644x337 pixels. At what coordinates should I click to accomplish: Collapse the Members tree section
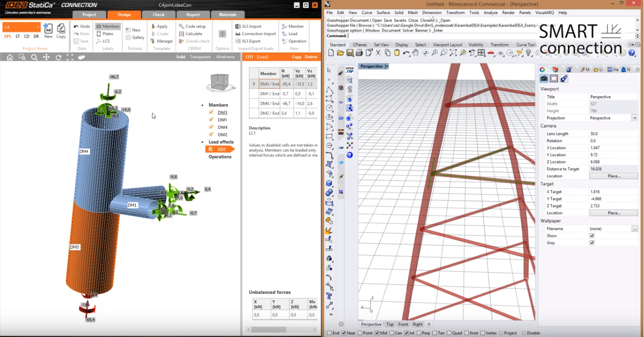pos(203,105)
